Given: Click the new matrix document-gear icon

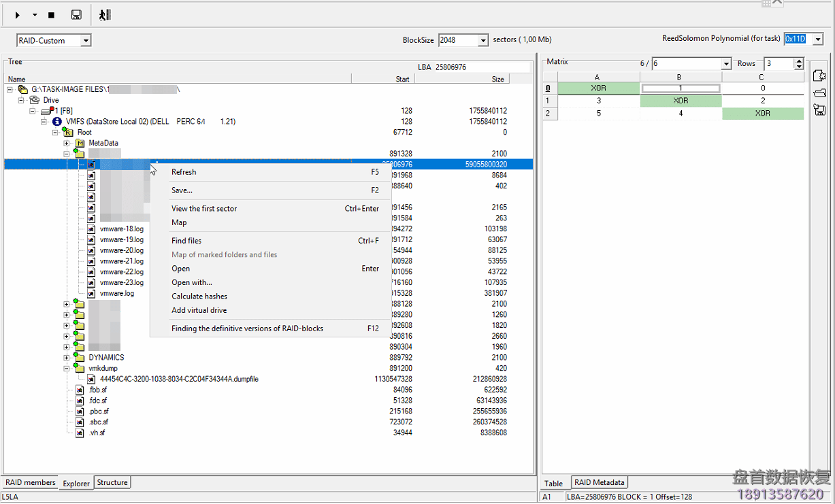Looking at the screenshot, I should (819, 75).
